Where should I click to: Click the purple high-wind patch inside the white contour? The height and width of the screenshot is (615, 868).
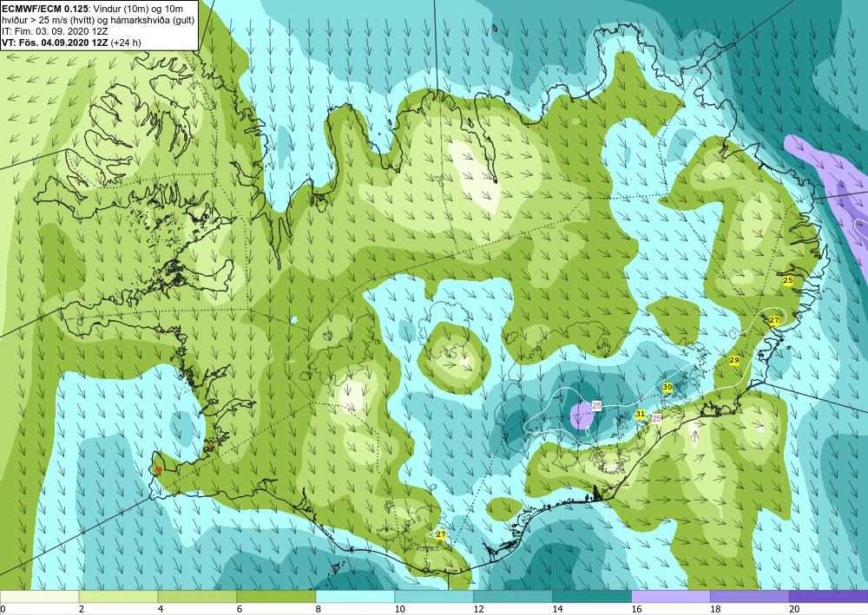click(580, 415)
